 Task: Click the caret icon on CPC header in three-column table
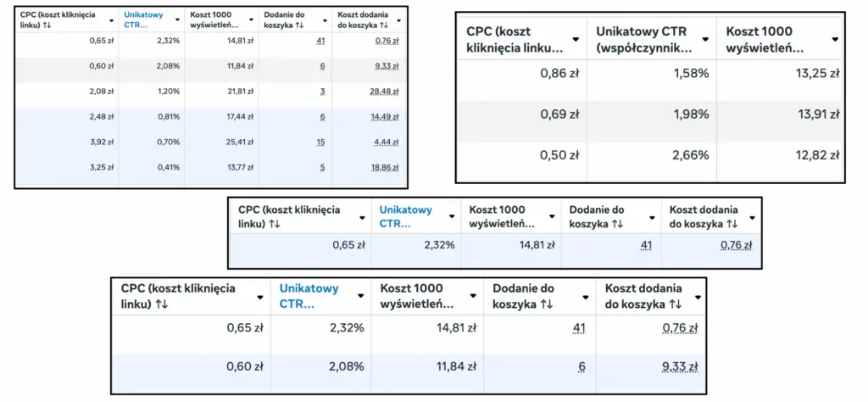click(x=576, y=38)
